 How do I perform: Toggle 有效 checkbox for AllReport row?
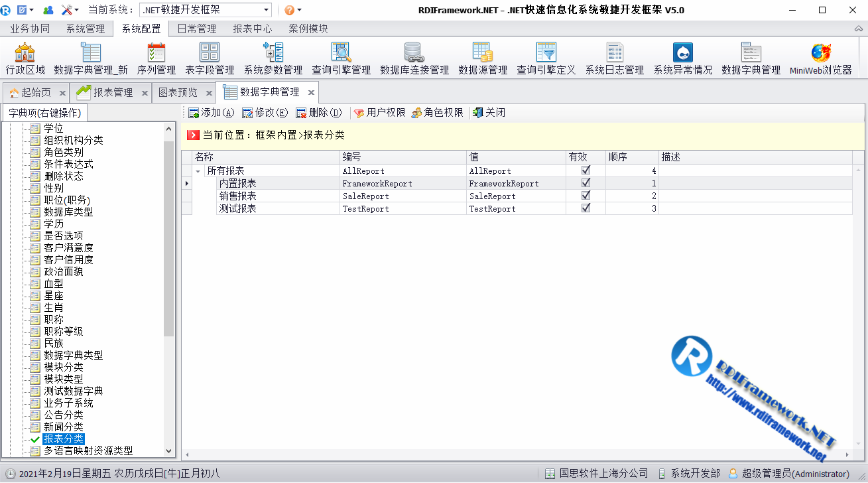tap(586, 171)
